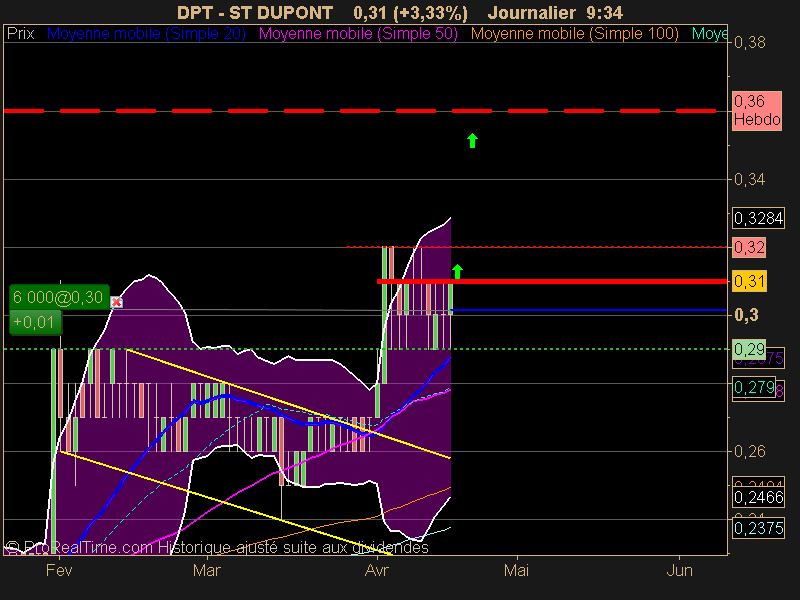Screen dimensions: 800x600
Task: Click the red 0,32 price label
Action: click(749, 247)
